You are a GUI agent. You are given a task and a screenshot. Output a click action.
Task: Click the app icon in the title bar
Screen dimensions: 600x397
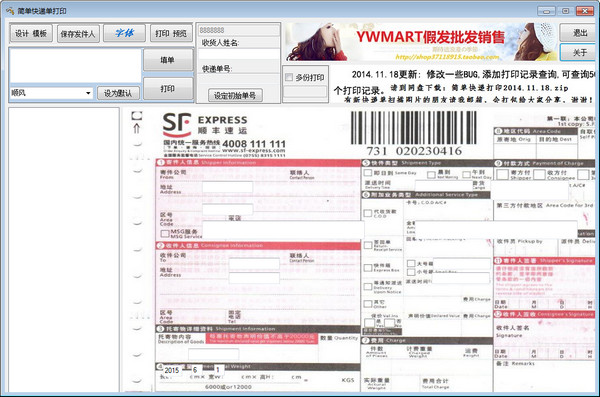pyautogui.click(x=10, y=11)
